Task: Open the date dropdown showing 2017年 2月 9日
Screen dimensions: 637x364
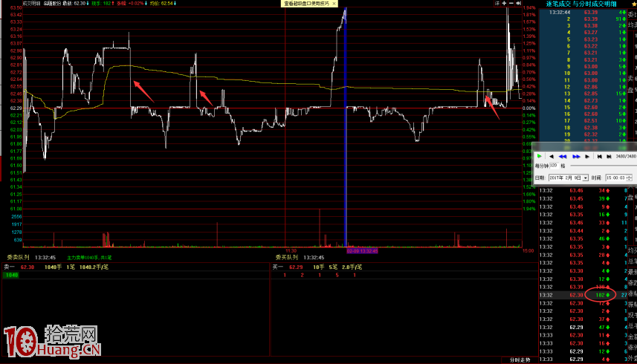Action: pyautogui.click(x=586, y=178)
